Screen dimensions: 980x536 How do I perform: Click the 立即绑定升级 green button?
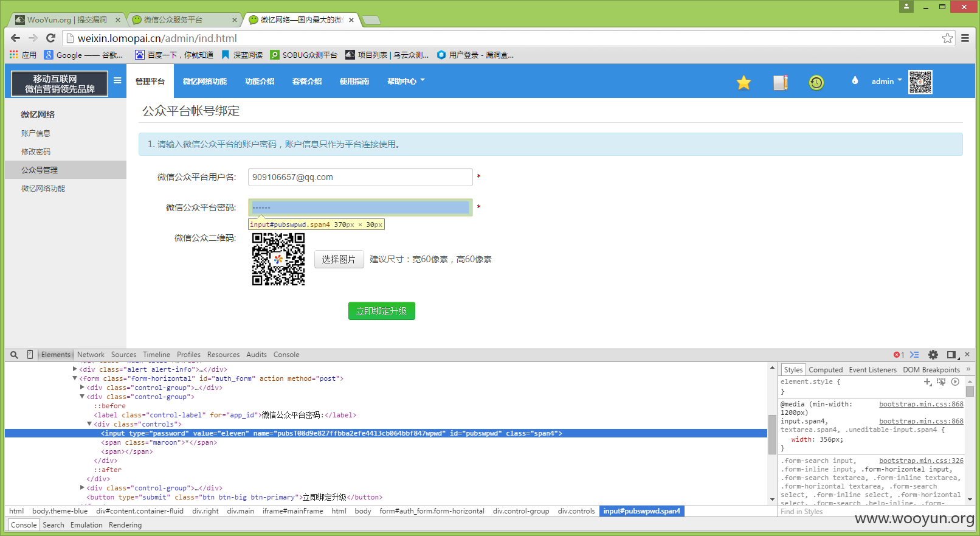pos(382,311)
